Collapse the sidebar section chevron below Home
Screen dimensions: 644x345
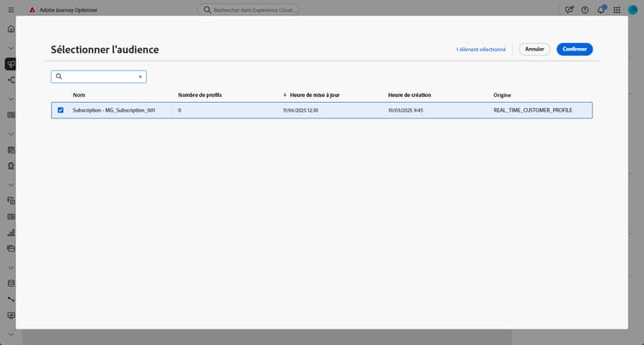pos(11,48)
